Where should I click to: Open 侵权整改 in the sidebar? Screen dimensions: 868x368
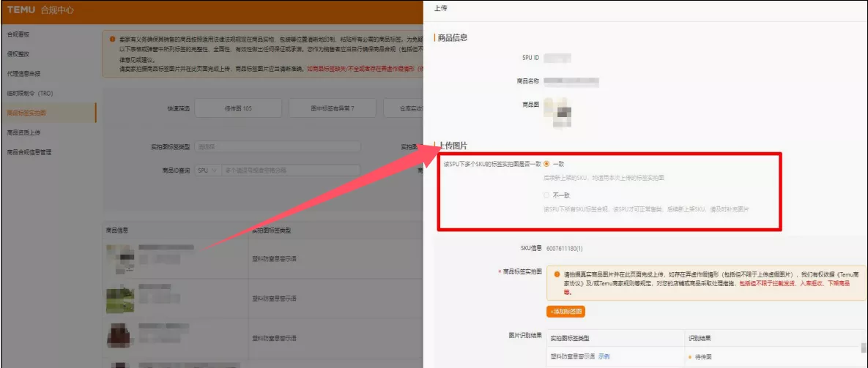[18, 54]
